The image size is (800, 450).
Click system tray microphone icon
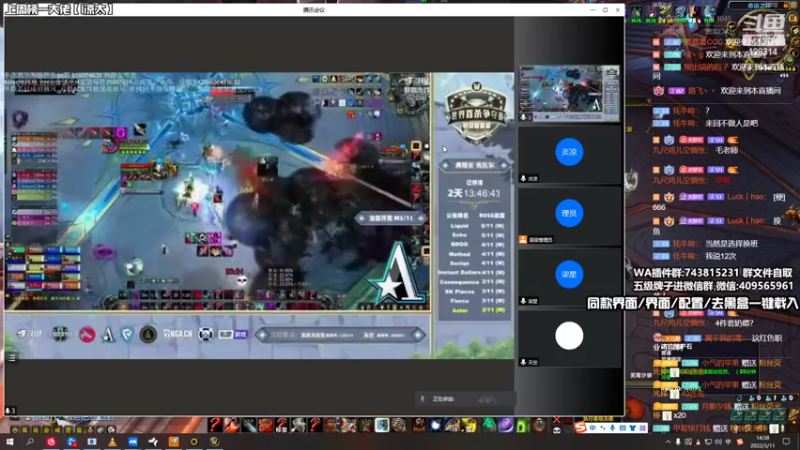coord(678,442)
